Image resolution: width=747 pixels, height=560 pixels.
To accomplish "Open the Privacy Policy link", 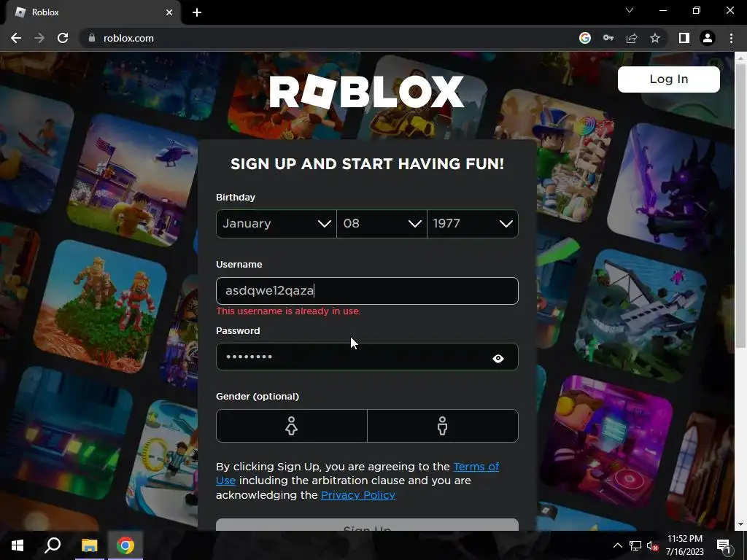I will [358, 495].
